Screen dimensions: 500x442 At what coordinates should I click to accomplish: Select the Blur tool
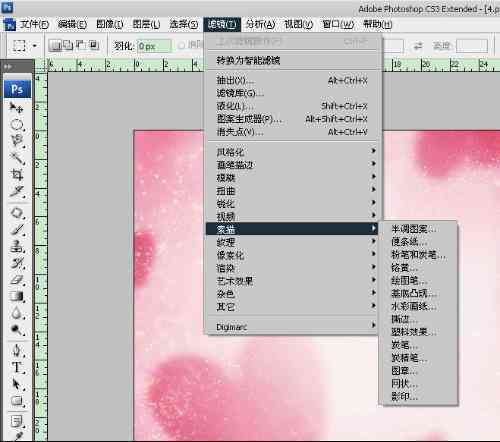coord(17,313)
